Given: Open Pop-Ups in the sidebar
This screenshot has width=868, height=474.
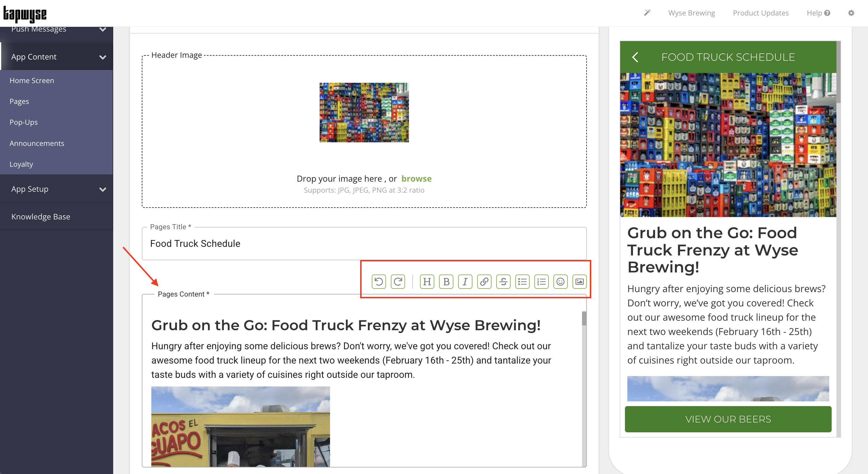Looking at the screenshot, I should tap(24, 122).
